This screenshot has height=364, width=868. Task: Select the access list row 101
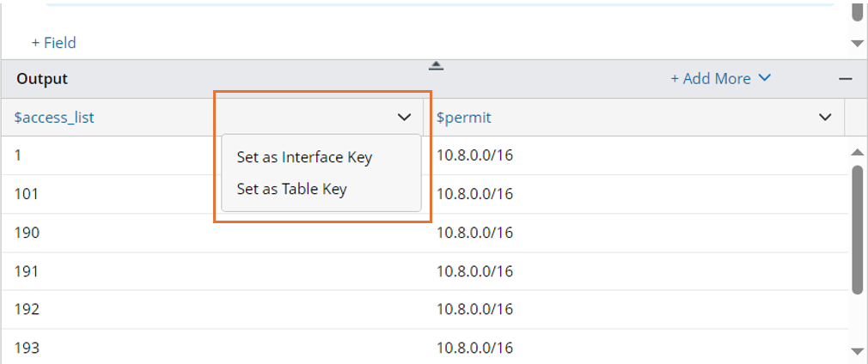pyautogui.click(x=26, y=194)
